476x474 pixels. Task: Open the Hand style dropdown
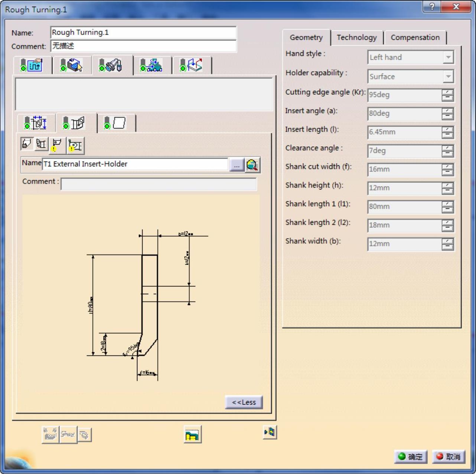pos(448,58)
